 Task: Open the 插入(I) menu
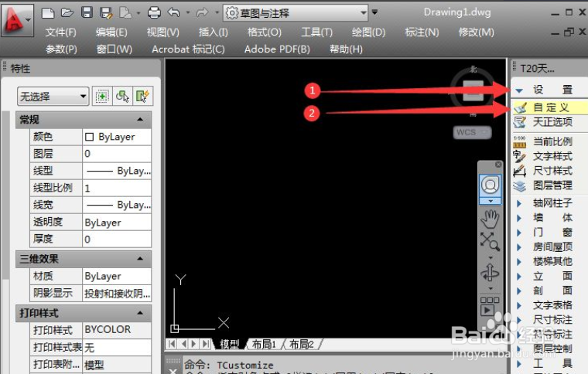[213, 32]
